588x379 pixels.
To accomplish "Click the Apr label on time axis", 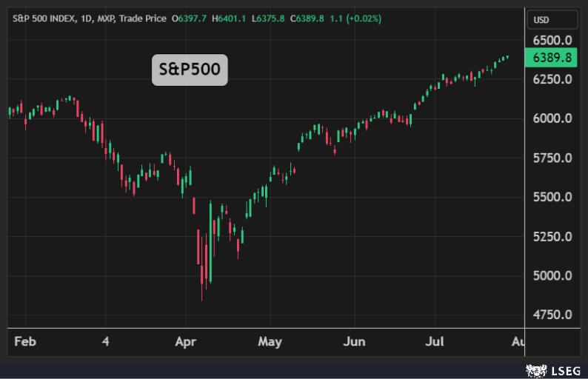I will (185, 342).
